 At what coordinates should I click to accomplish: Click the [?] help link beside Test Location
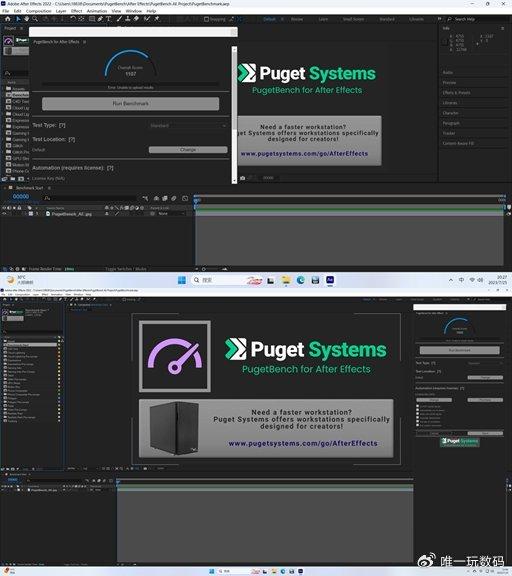pos(72,139)
